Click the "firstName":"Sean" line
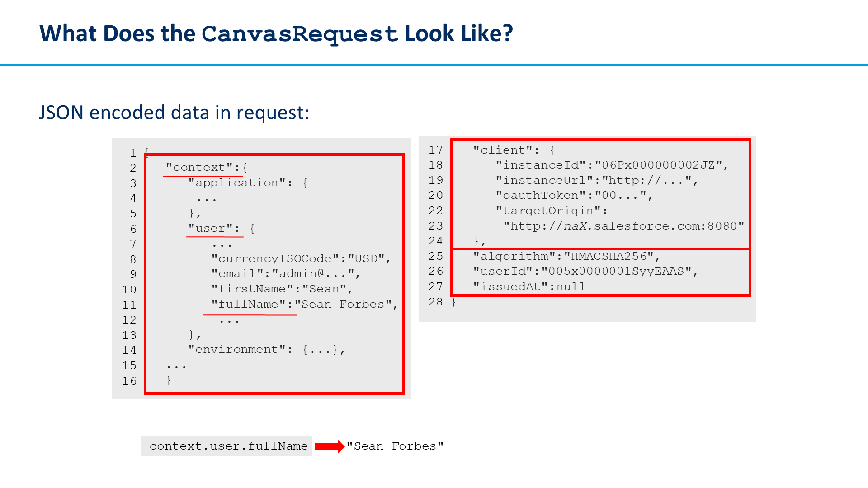 (x=282, y=289)
